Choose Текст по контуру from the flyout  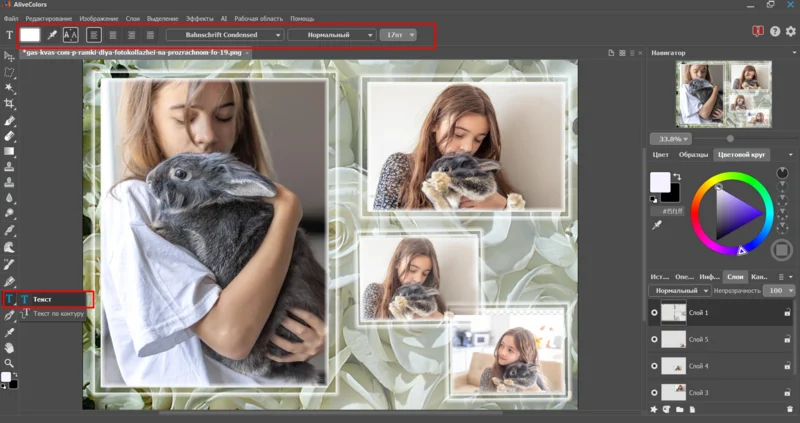(58, 314)
